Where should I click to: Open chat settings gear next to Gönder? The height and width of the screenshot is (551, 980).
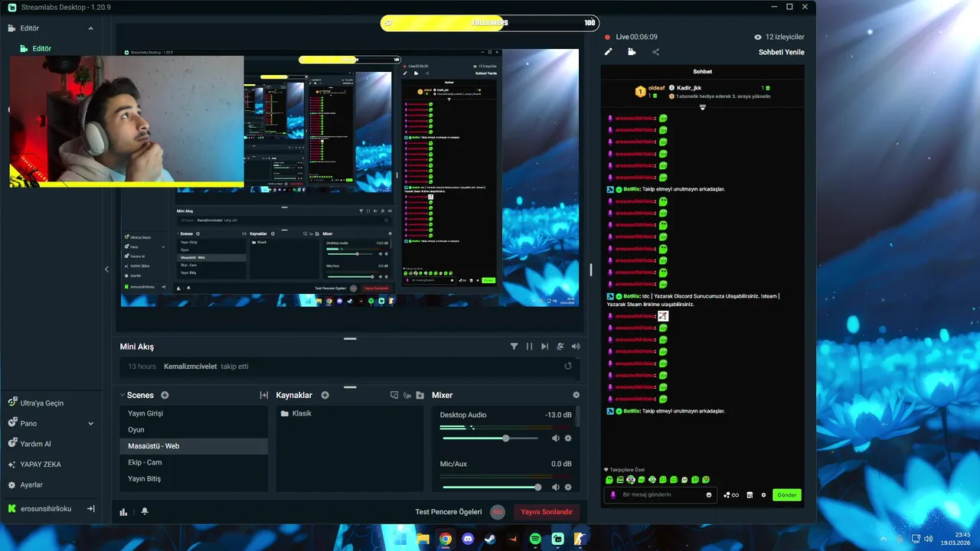pos(763,495)
